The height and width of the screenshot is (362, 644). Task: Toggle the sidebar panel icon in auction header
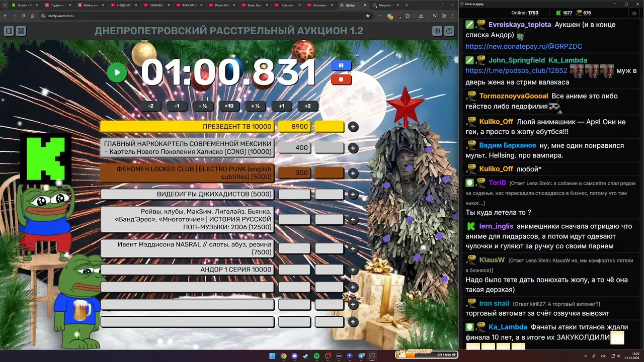tap(9, 31)
